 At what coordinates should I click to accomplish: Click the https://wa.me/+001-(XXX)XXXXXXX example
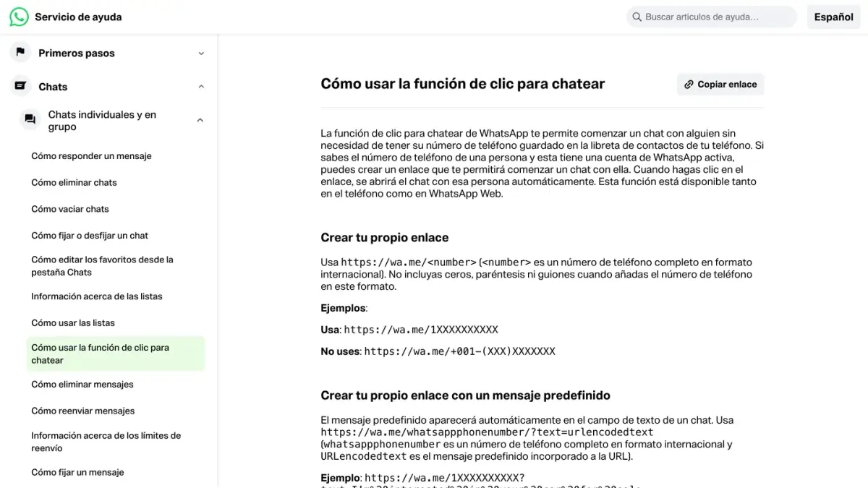[459, 351]
